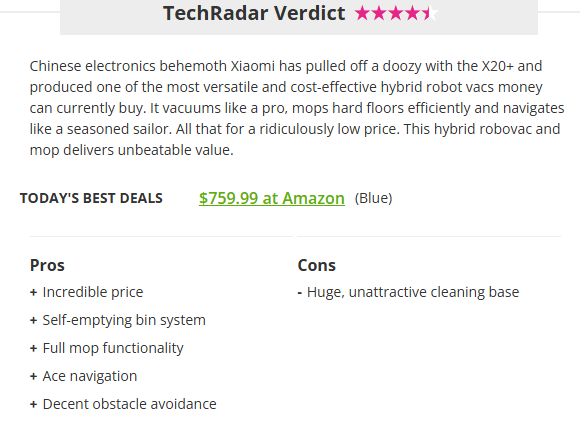This screenshot has height=430, width=580.
Task: Select the Ace navigation pro text
Action: click(x=90, y=376)
